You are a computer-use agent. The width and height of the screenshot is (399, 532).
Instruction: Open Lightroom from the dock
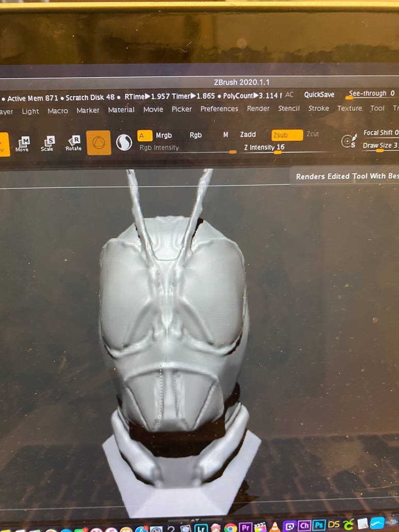coord(201,527)
